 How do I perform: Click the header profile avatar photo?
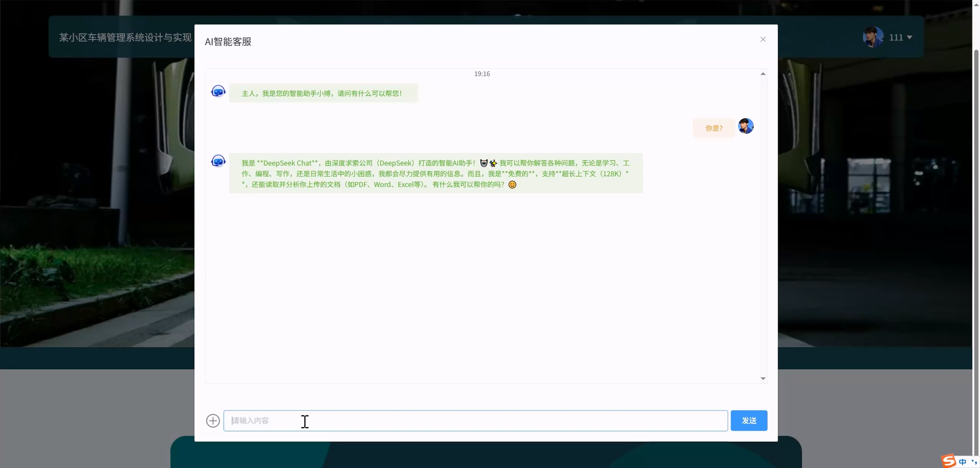[x=873, y=37]
